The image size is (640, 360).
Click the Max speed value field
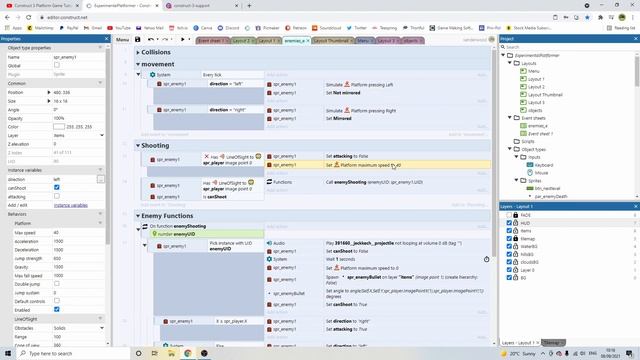[79, 232]
